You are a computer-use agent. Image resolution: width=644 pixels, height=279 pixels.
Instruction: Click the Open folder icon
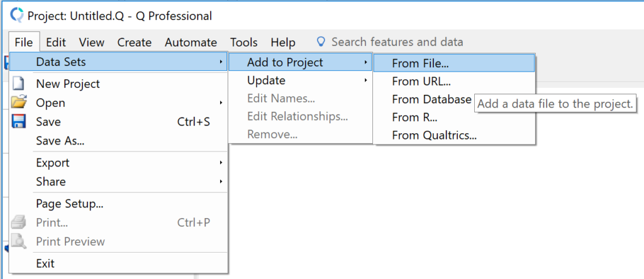point(19,102)
